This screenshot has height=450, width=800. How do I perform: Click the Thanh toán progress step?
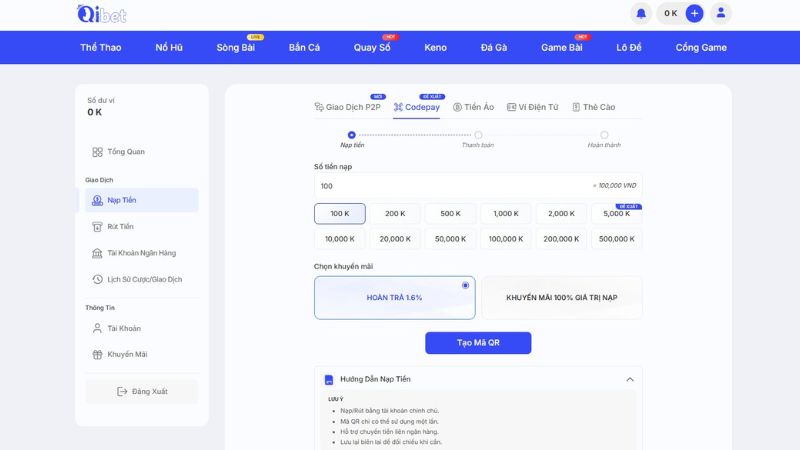tap(478, 139)
